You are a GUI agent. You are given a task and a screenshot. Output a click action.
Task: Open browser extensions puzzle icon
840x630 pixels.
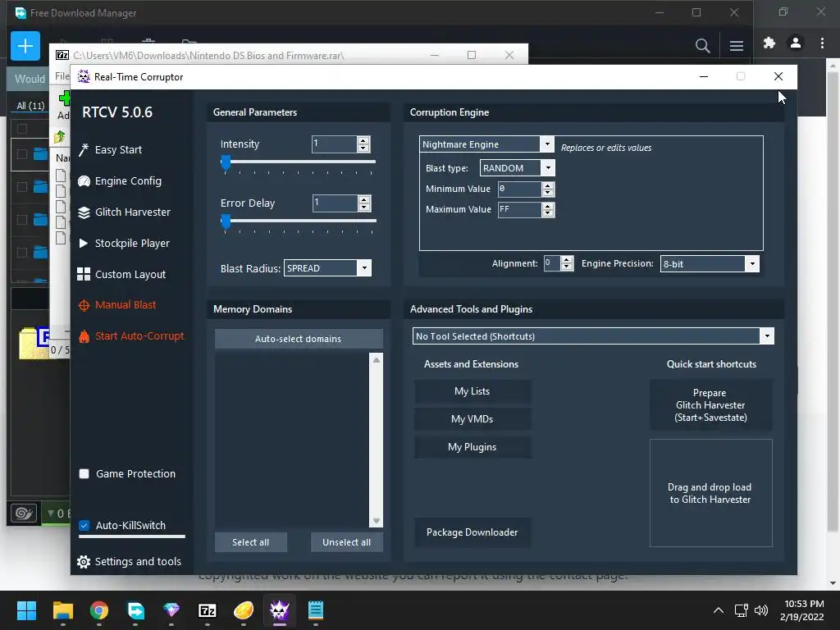coord(769,43)
